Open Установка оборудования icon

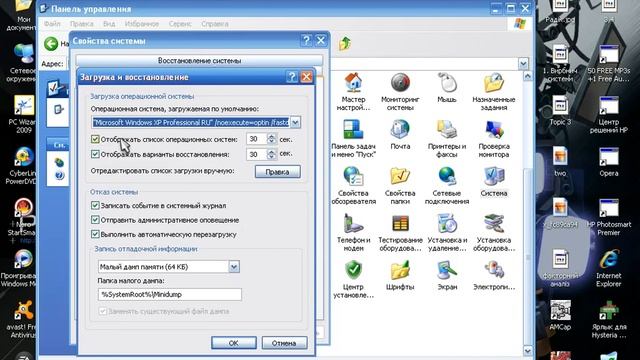coord(494,224)
